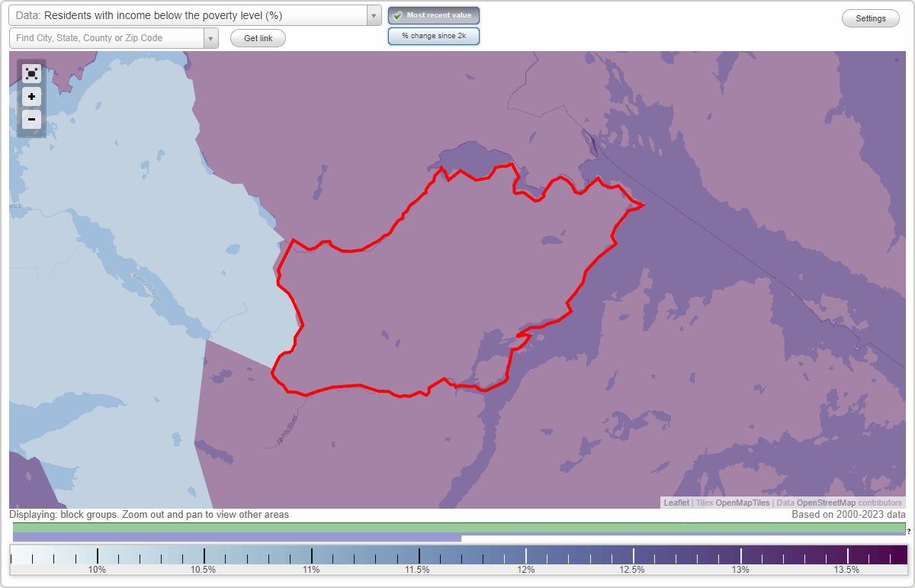915x588 pixels.
Task: Open the OpenMapTiles attribution link
Action: (742, 503)
